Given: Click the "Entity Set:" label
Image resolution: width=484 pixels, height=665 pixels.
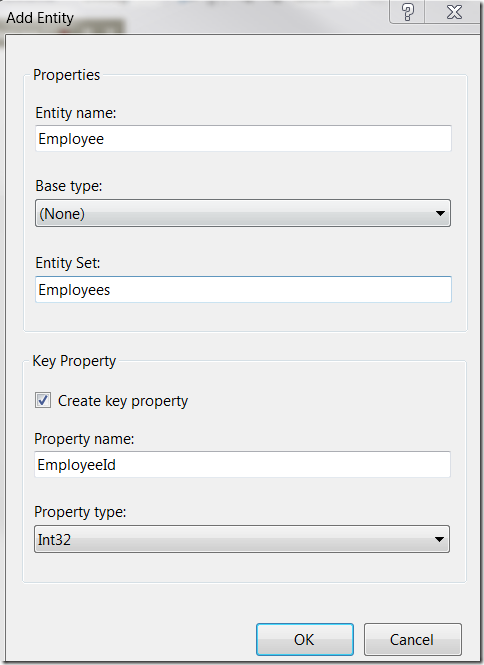Looking at the screenshot, I should (x=68, y=263).
